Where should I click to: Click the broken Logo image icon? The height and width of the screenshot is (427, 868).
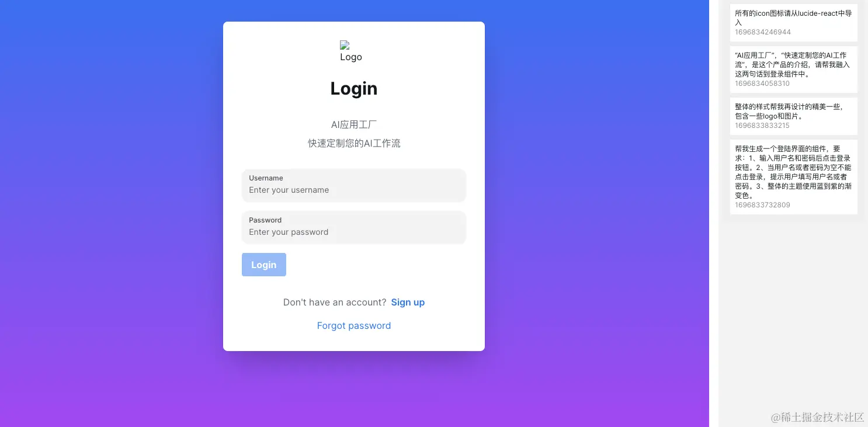[x=345, y=45]
